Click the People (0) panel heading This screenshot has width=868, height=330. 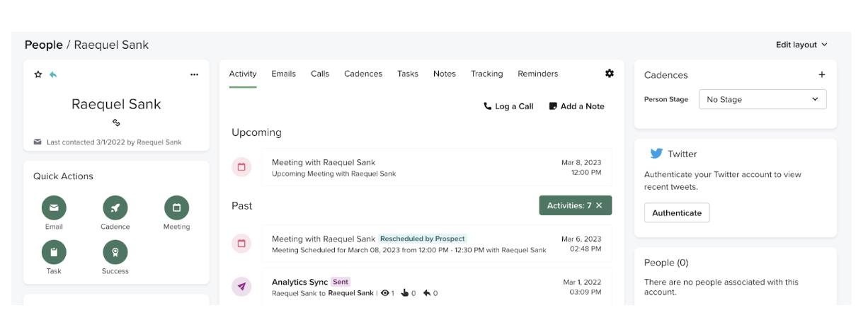[x=666, y=263]
